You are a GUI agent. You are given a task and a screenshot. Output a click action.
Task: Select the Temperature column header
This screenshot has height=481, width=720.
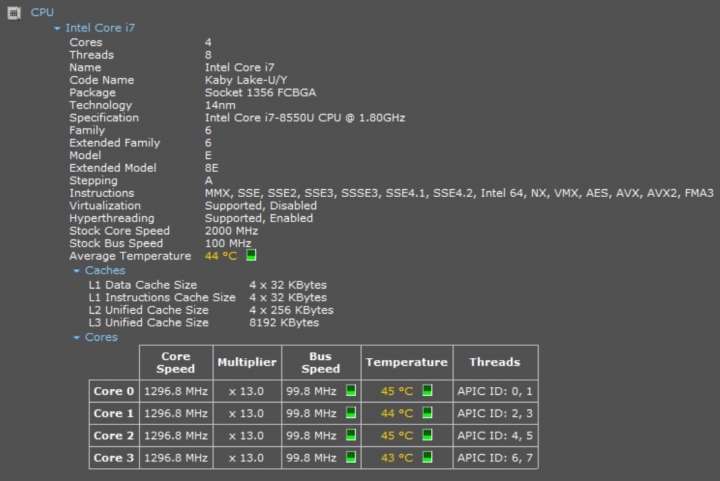(407, 363)
